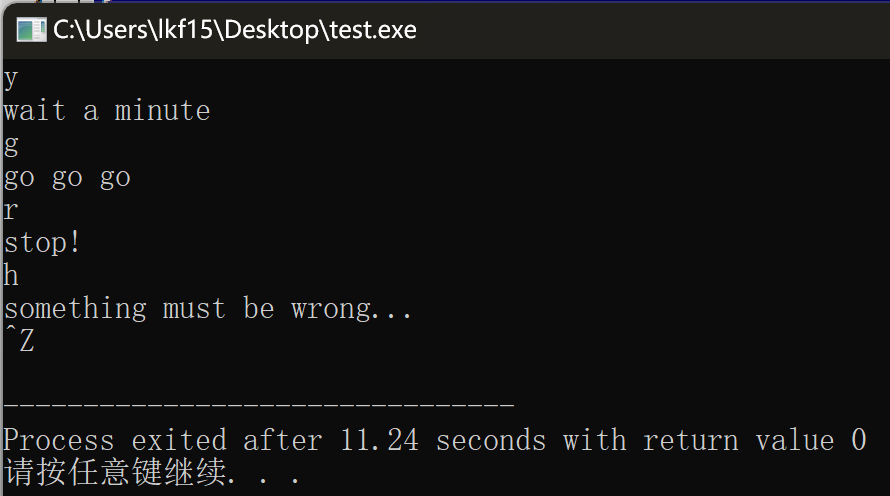Screen dimensions: 890x496
Task: Click the input line containing letter r
Action: (10, 211)
